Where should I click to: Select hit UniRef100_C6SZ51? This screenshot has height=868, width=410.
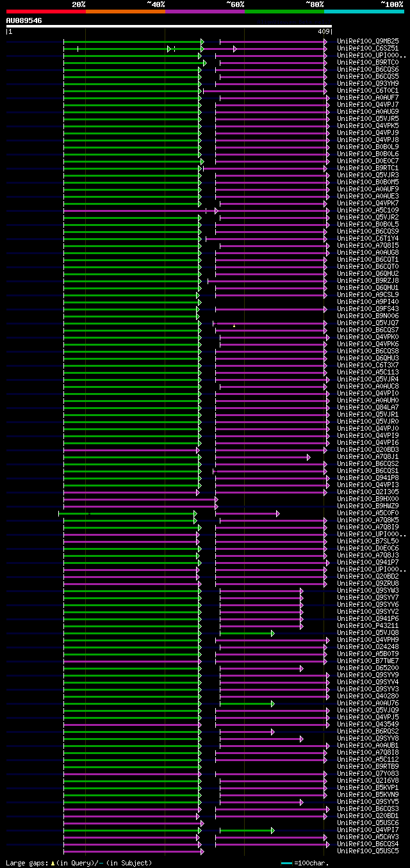click(368, 48)
